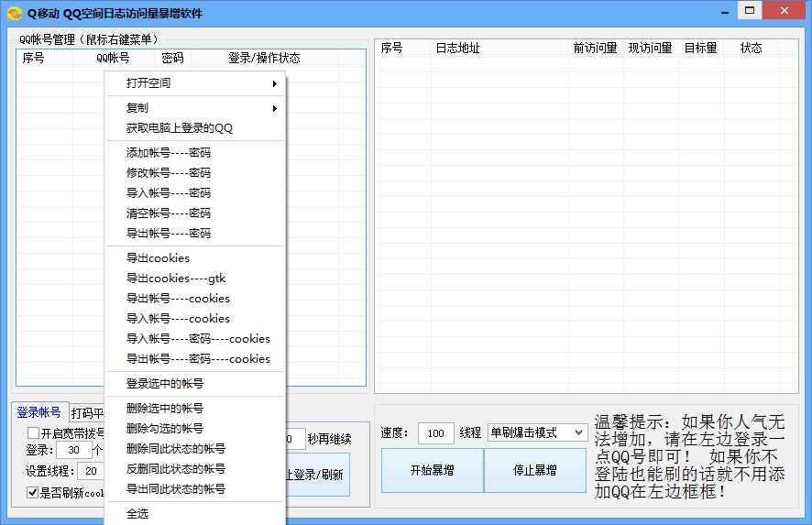Choose 删除选中的帐号 menu entry

195,409
